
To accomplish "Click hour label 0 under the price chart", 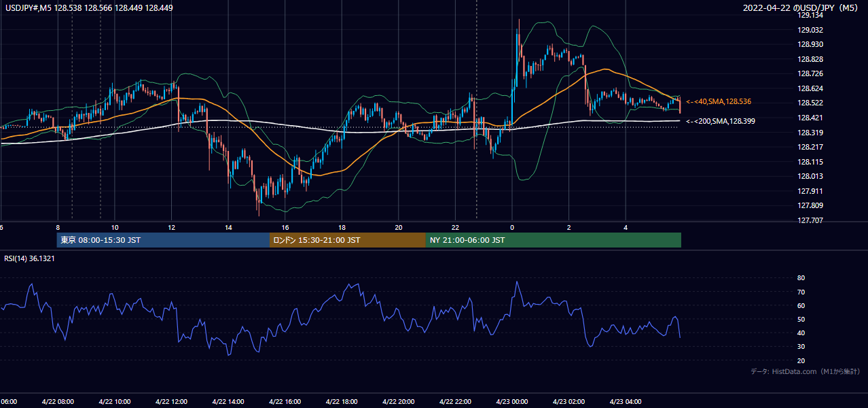I will coord(512,228).
